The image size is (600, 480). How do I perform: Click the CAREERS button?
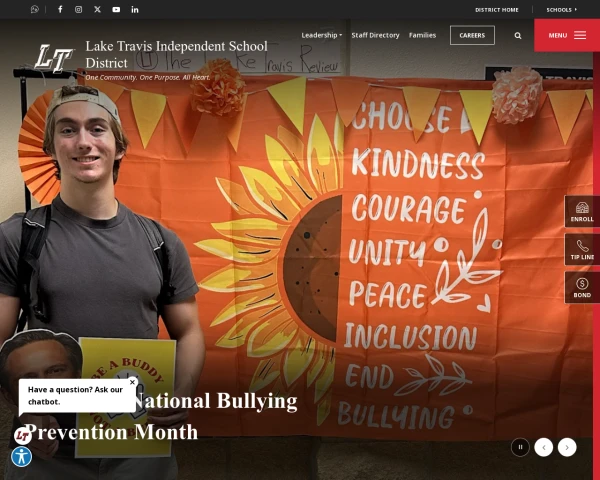pyautogui.click(x=472, y=35)
